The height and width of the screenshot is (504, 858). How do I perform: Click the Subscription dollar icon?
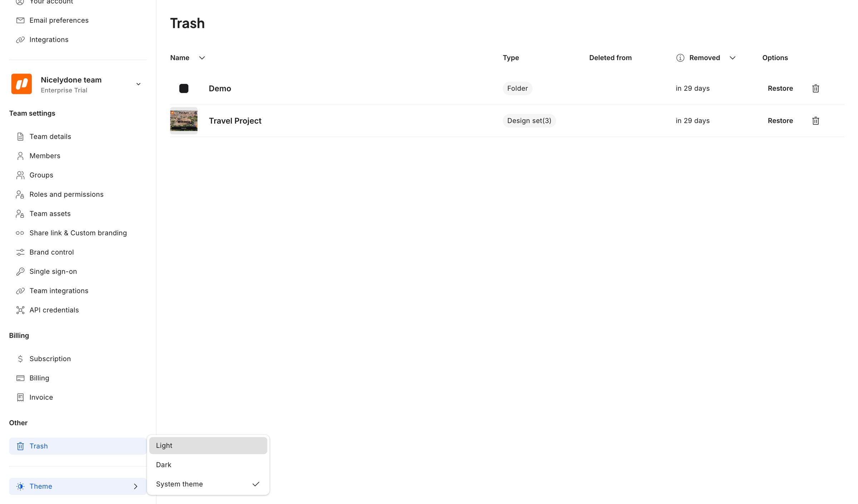pyautogui.click(x=20, y=359)
